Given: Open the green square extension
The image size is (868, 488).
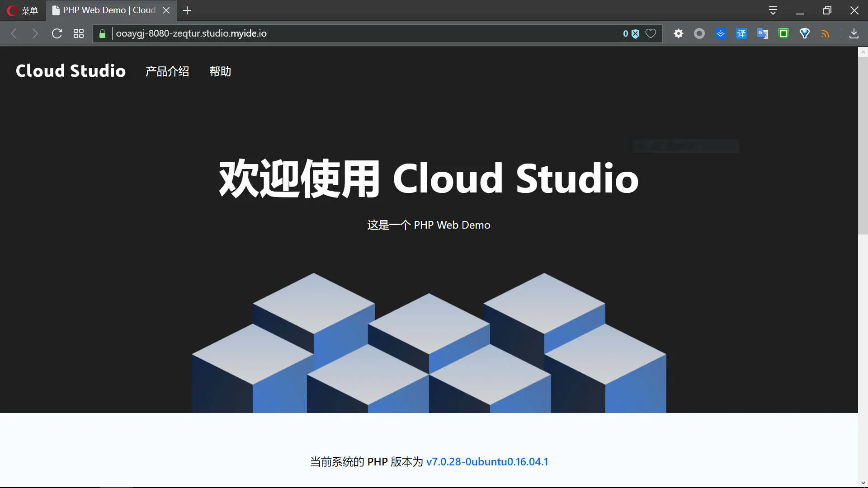Looking at the screenshot, I should click(783, 33).
